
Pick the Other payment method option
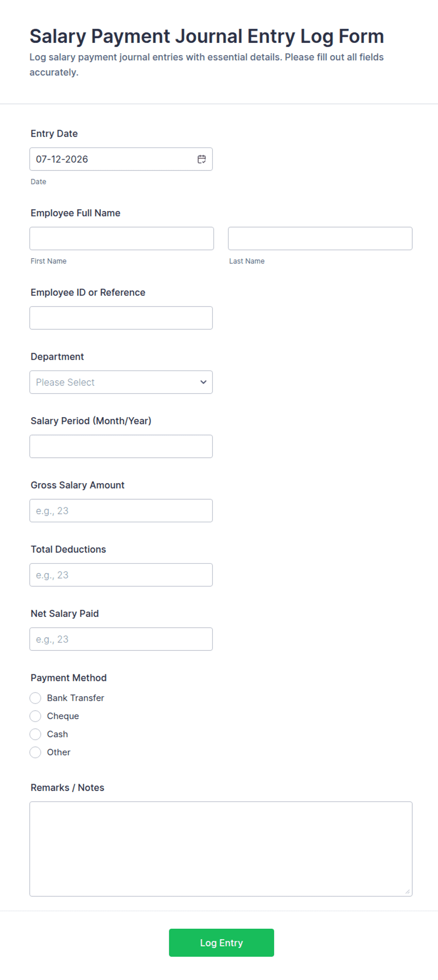tap(35, 752)
